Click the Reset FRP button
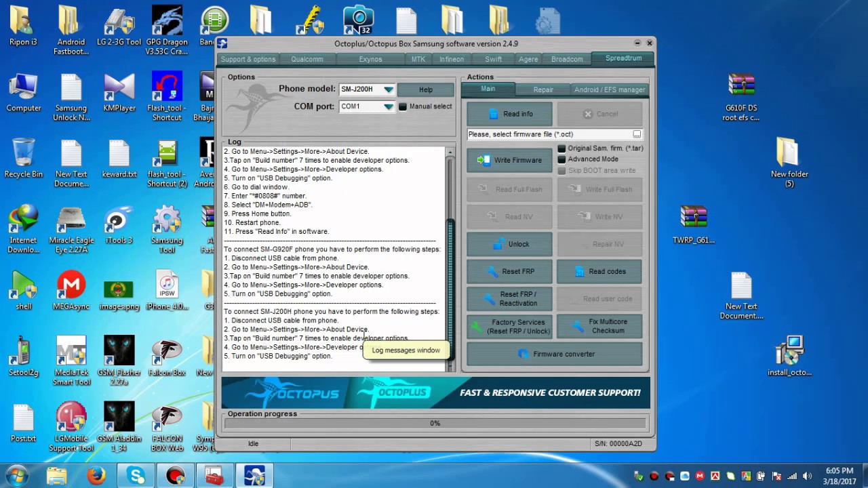The height and width of the screenshot is (488, 868). 509,271
